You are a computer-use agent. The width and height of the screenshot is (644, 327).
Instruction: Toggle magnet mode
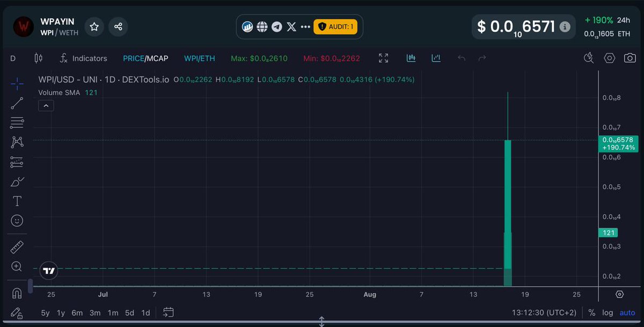coord(17,293)
